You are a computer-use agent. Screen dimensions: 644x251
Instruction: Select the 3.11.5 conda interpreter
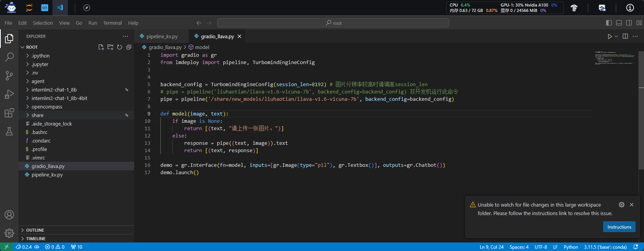click(x=605, y=247)
